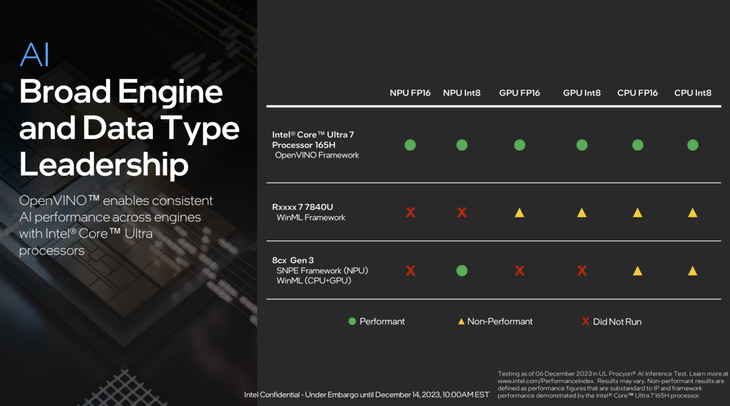This screenshot has height=406, width=730.
Task: Click the green dot for Intel GPU FP16
Action: click(x=520, y=145)
